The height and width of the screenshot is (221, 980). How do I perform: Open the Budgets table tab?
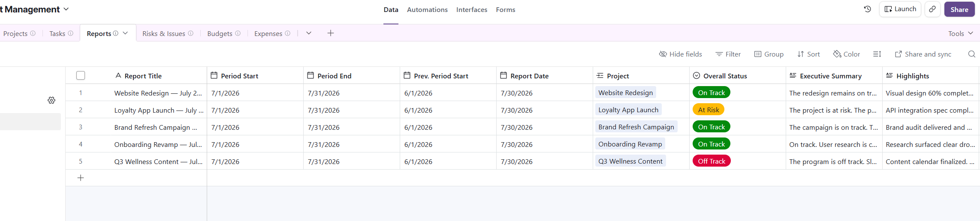click(x=220, y=33)
